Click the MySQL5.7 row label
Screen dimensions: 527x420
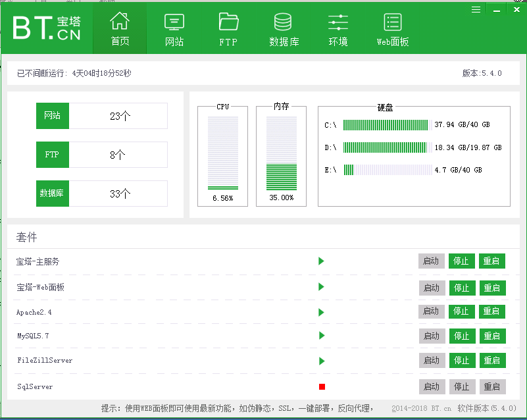coord(33,336)
